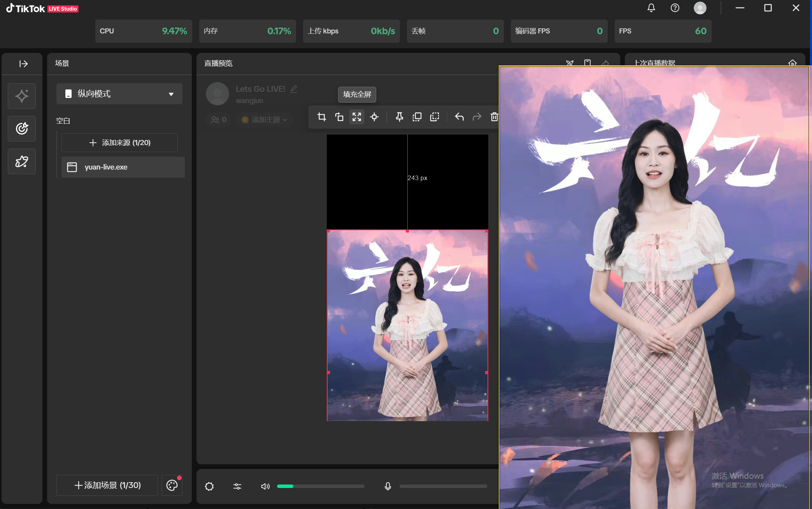Edit the Lets Go LIVE! title
The width and height of the screenshot is (812, 509).
294,89
